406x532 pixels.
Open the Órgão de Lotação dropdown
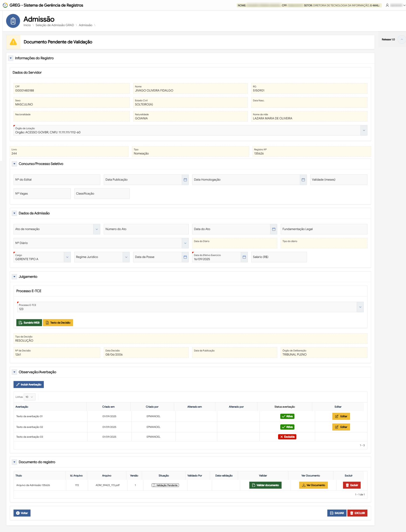pos(364,130)
